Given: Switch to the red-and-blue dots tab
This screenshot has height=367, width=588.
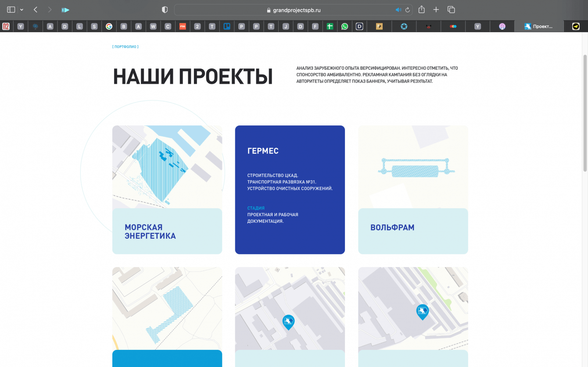Looking at the screenshot, I should tap(453, 26).
